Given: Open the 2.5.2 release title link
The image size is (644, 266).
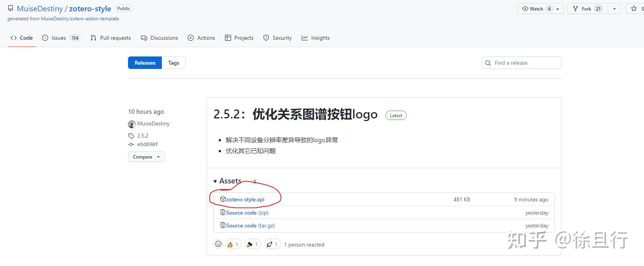Looking at the screenshot, I should 295,115.
